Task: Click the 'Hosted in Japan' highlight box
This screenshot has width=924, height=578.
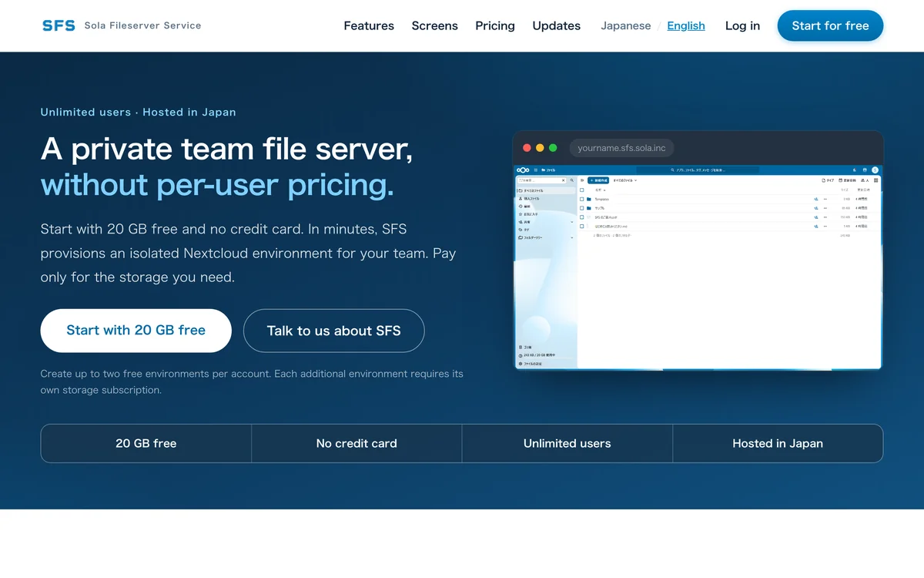Action: [778, 443]
